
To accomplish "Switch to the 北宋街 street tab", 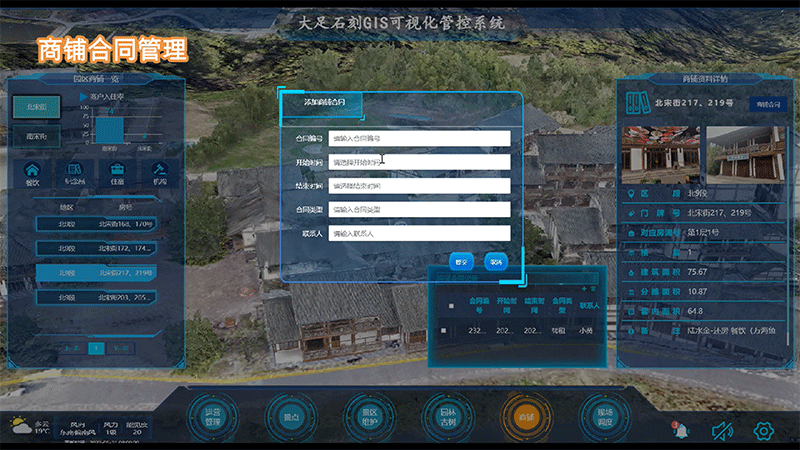I will click(x=37, y=107).
